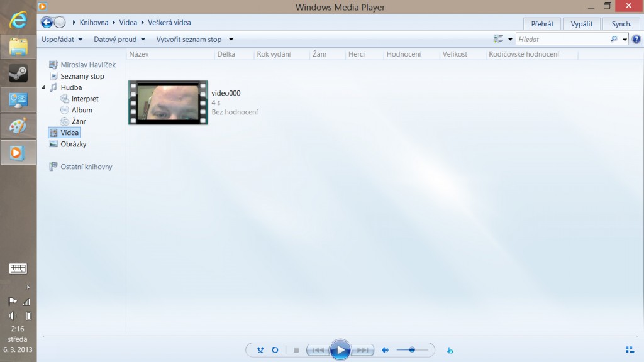Sort by the Hodnocení column header

411,54
